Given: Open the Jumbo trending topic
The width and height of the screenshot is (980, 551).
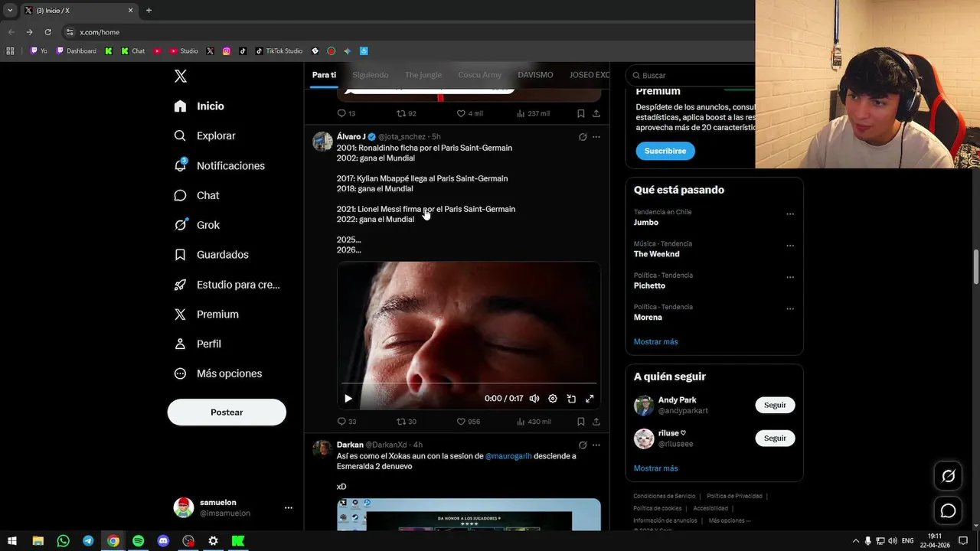Looking at the screenshot, I should (x=646, y=223).
